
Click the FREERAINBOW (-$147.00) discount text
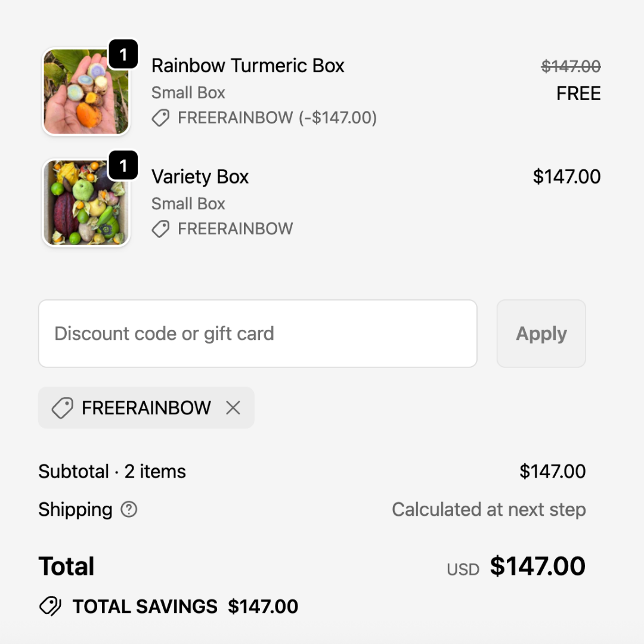tap(277, 118)
